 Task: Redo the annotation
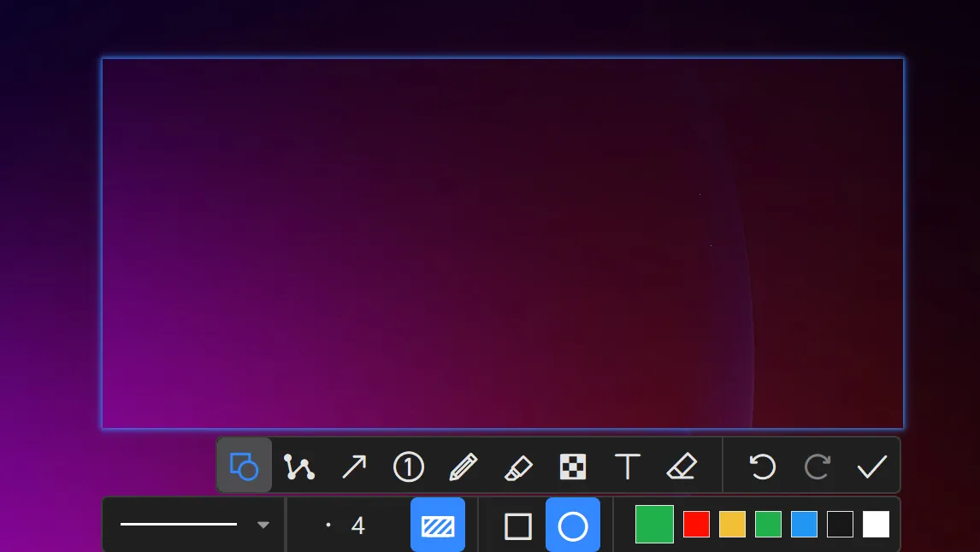point(817,467)
